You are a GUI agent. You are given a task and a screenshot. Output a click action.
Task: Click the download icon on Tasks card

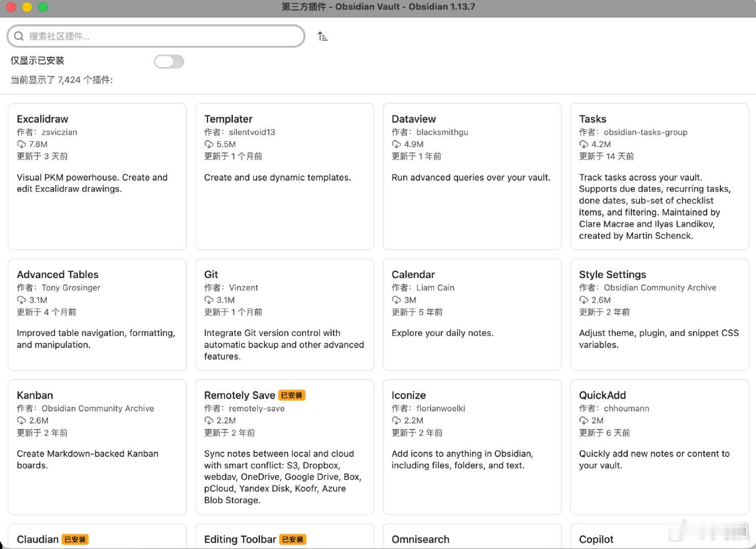pyautogui.click(x=584, y=144)
